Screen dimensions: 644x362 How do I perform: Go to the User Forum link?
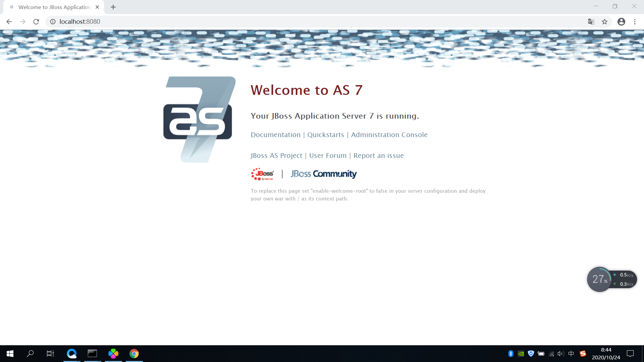[x=328, y=156]
